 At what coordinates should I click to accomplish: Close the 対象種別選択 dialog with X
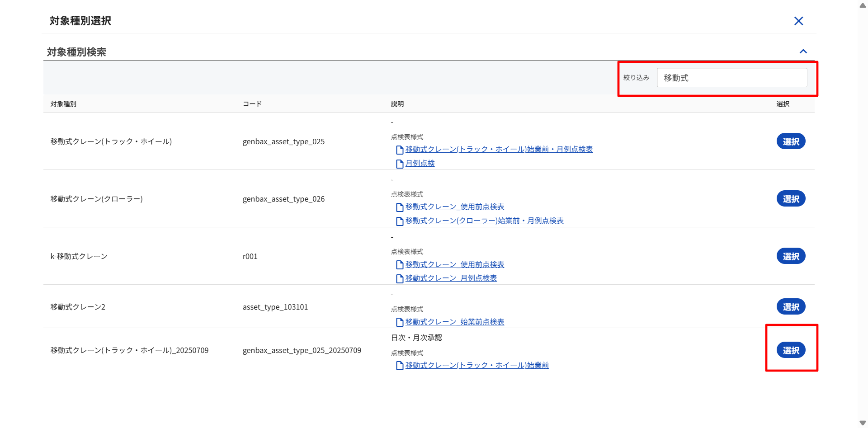tap(798, 21)
